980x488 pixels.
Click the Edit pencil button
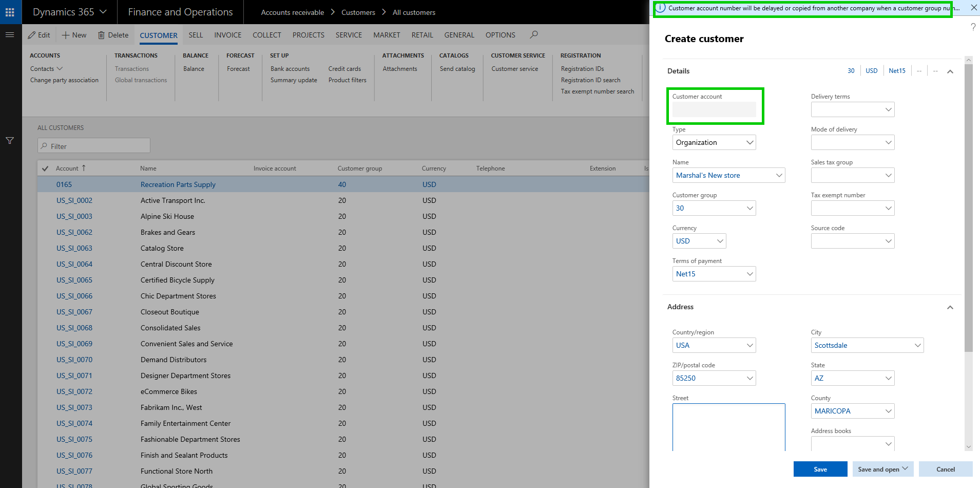tap(39, 35)
